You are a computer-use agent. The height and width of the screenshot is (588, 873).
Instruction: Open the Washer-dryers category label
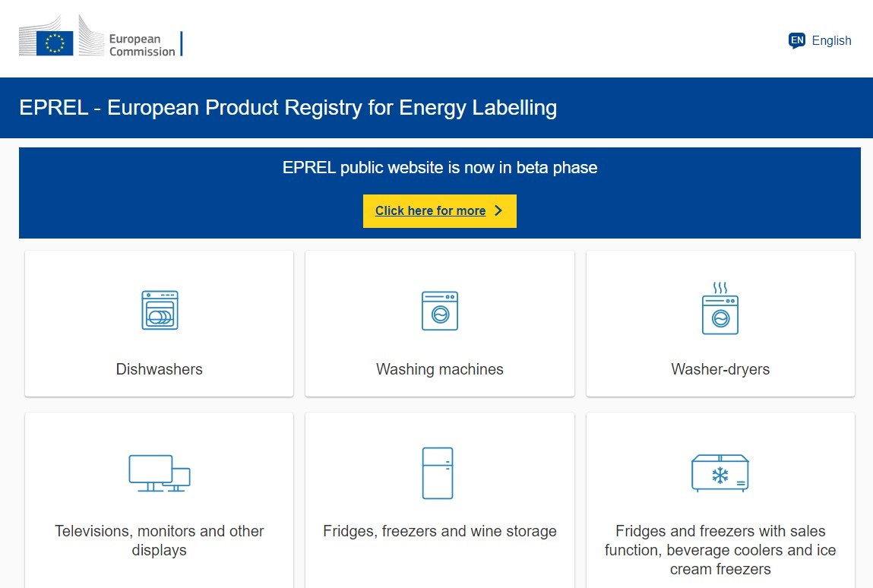(720, 369)
